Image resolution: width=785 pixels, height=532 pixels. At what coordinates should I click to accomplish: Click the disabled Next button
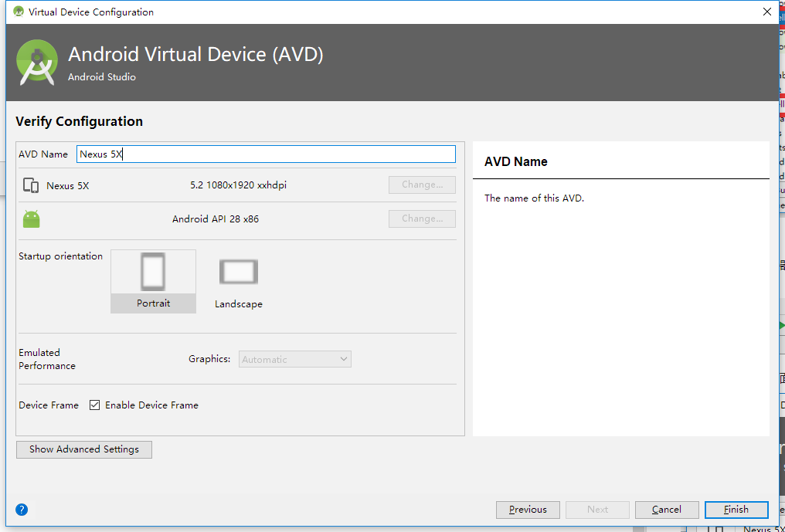click(x=597, y=510)
